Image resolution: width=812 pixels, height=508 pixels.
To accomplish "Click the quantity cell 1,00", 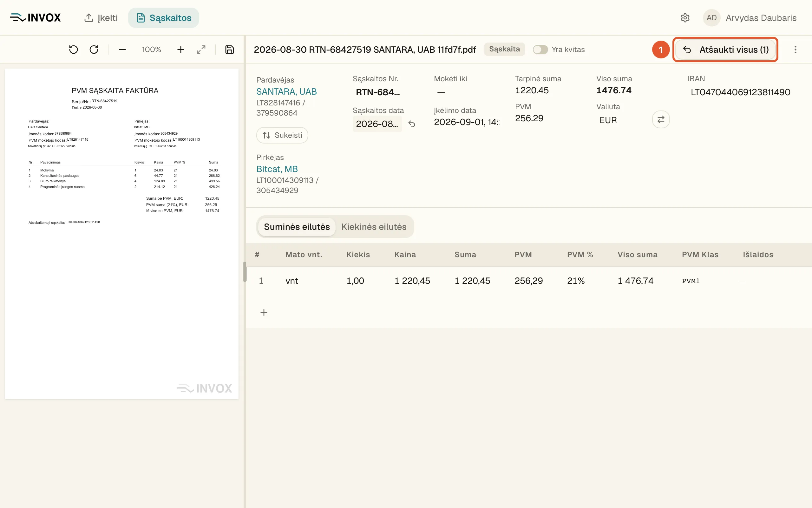I will pos(355,281).
